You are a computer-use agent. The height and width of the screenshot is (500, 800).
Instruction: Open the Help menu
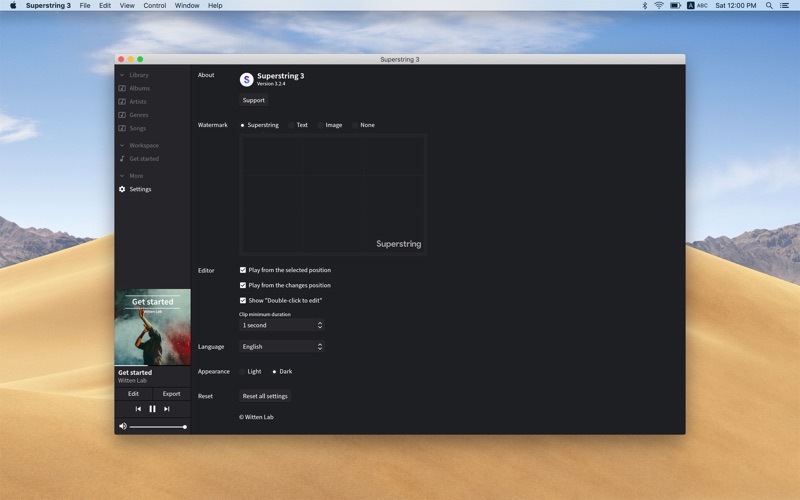click(215, 6)
